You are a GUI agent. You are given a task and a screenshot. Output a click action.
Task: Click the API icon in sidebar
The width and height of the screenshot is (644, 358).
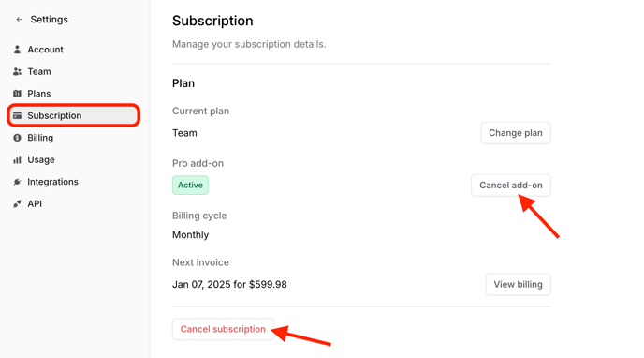coord(17,204)
